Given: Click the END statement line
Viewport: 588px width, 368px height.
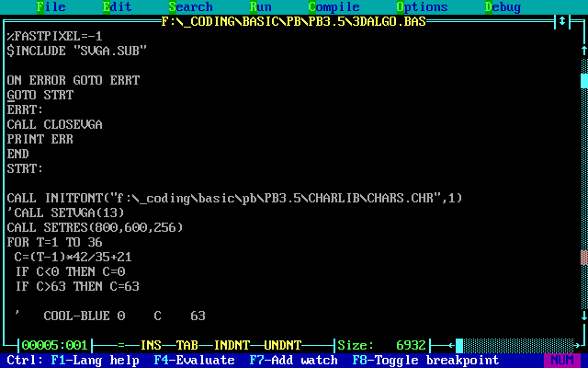Looking at the screenshot, I should coord(17,154).
